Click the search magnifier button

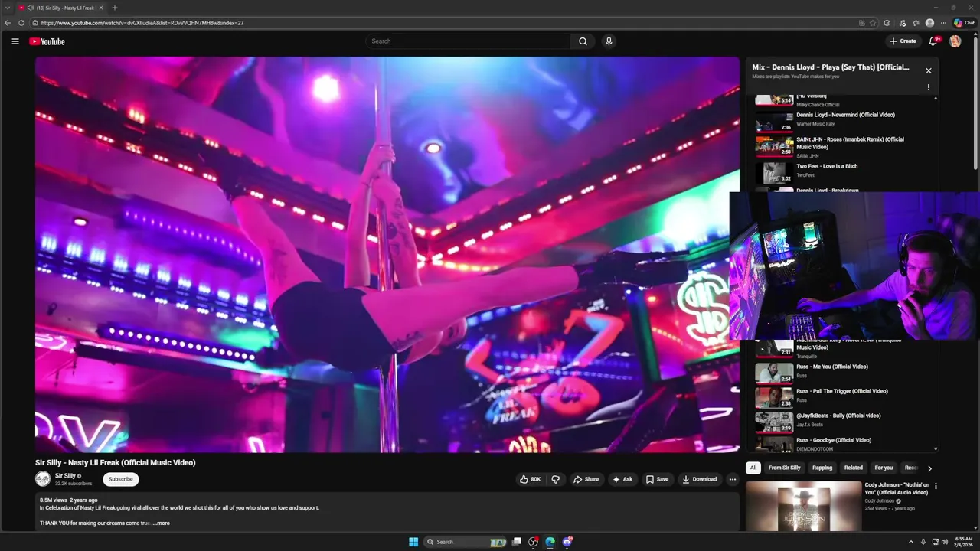(x=583, y=41)
